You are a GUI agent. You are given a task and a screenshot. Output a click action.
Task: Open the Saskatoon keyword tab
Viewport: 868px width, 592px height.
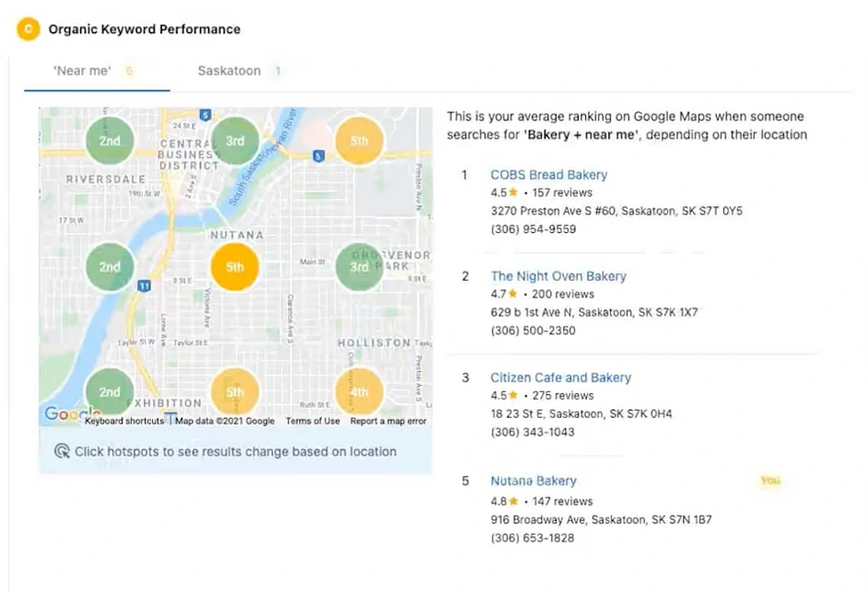pos(240,71)
